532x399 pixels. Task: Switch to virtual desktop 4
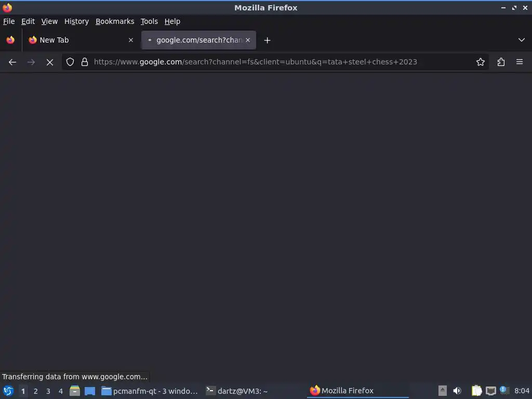pyautogui.click(x=61, y=391)
